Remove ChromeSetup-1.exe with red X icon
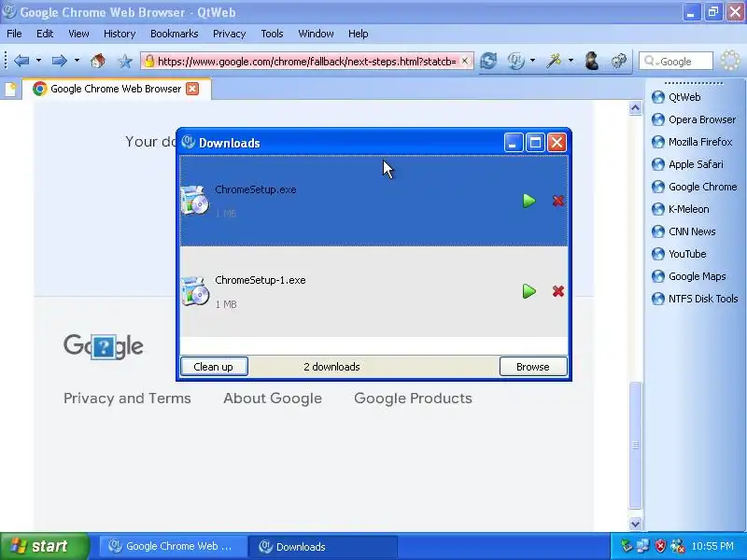 [x=557, y=291]
